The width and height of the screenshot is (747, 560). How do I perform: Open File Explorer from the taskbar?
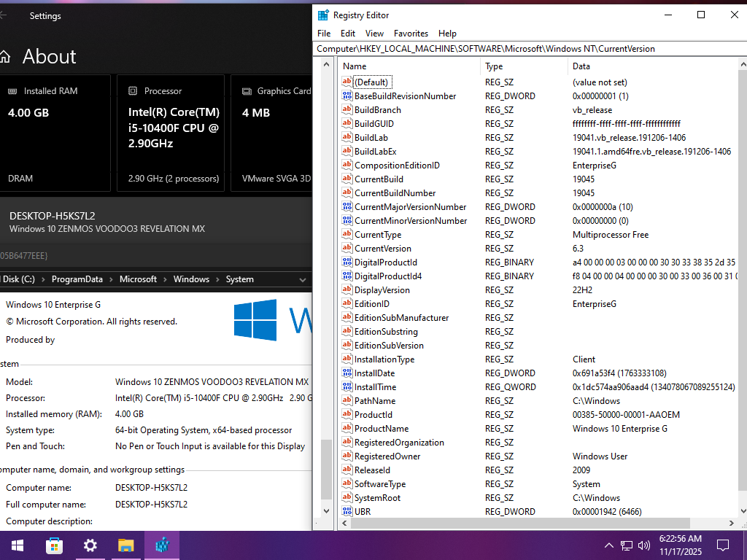(x=125, y=545)
